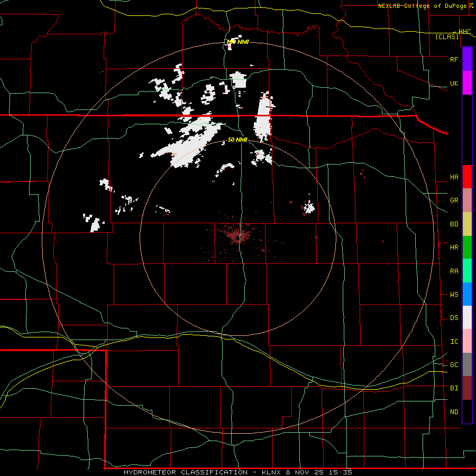The height and width of the screenshot is (476, 476).
Task: Click the UK magenta legend swatch
Action: [x=467, y=83]
